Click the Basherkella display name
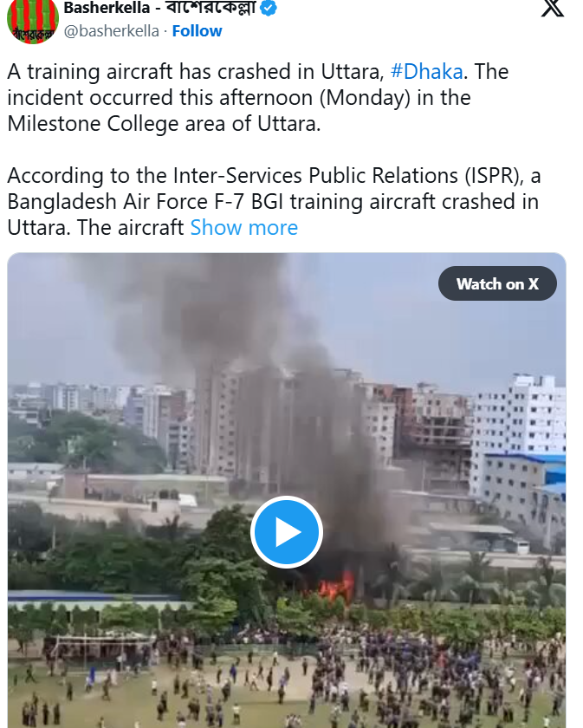 [x=107, y=8]
